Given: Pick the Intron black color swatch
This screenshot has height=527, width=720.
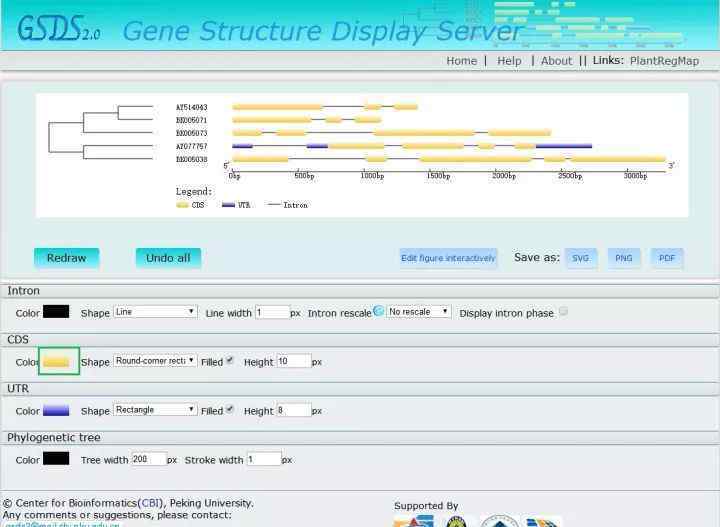Looking at the screenshot, I should pos(56,312).
